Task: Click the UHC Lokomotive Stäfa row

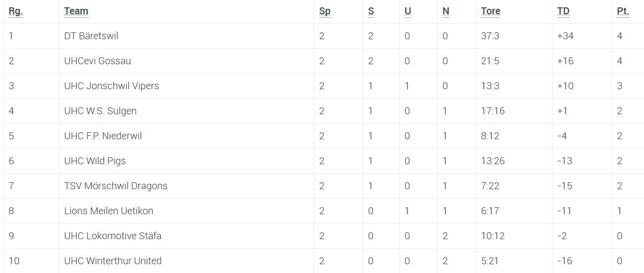Action: pyautogui.click(x=113, y=236)
